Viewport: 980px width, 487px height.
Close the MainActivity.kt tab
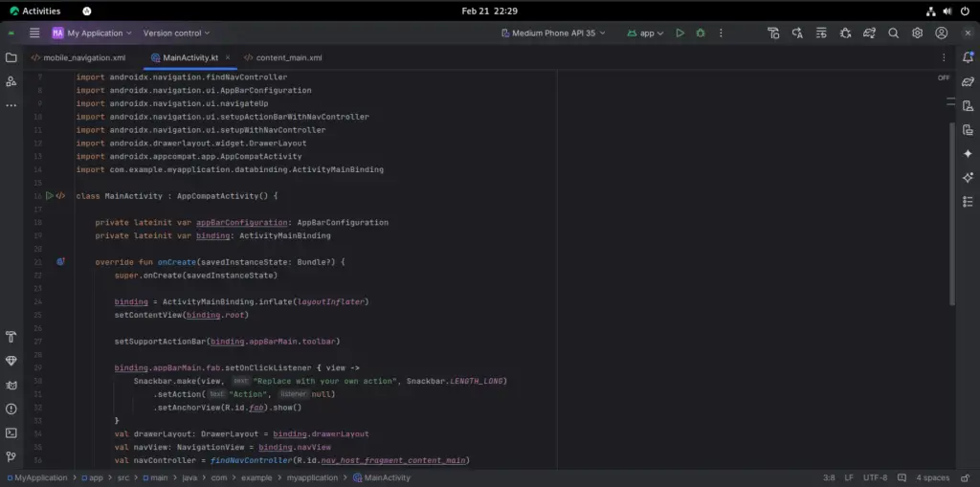[x=228, y=57]
